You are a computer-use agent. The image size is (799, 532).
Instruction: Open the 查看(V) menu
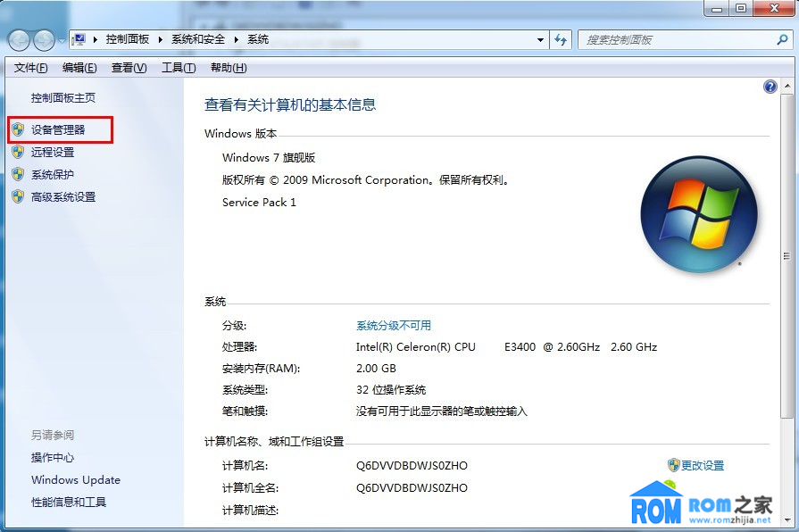pyautogui.click(x=129, y=68)
